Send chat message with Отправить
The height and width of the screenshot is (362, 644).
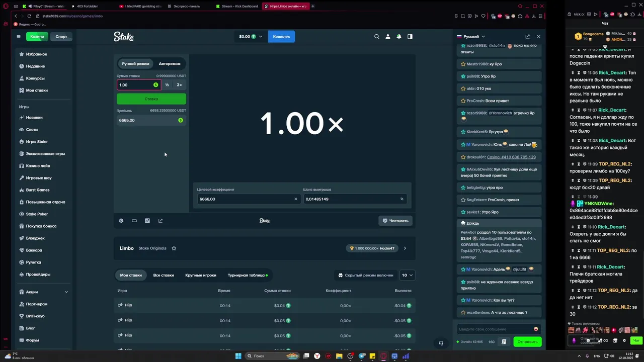[x=527, y=341]
